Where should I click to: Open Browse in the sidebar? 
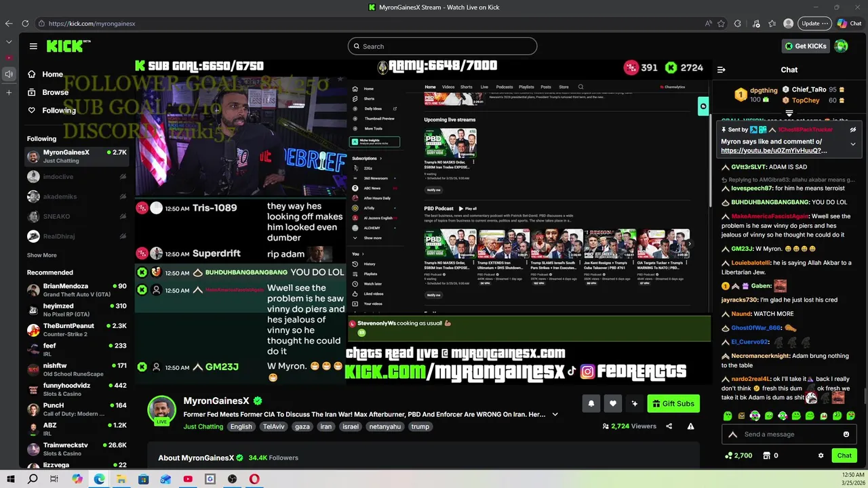[48, 92]
